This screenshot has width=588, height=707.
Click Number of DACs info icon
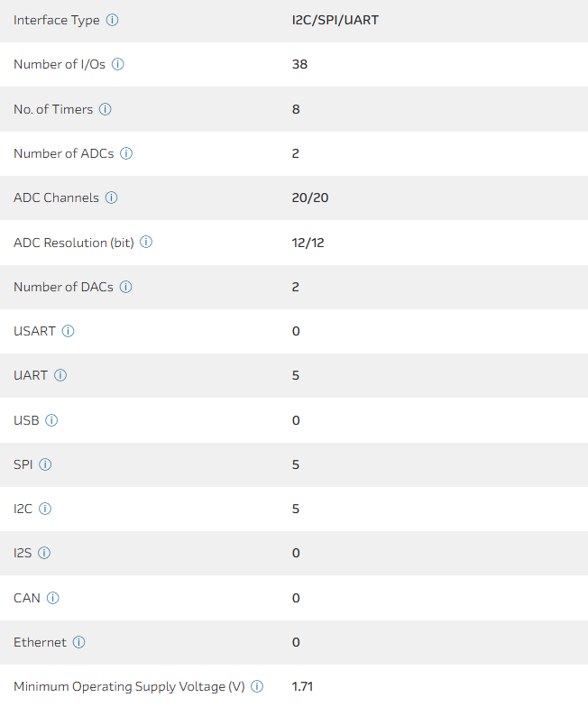126,287
